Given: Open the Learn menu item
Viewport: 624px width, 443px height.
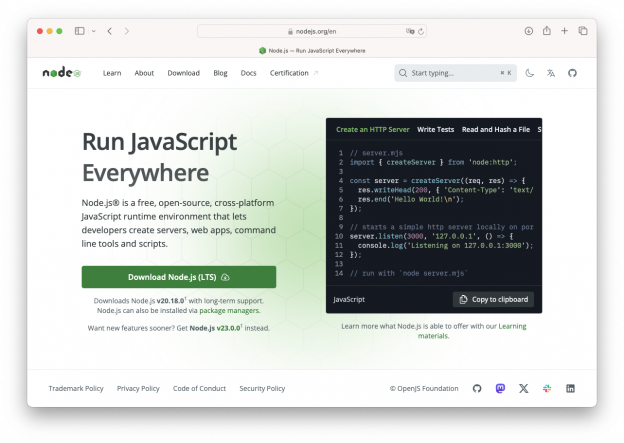Looking at the screenshot, I should pyautogui.click(x=112, y=73).
